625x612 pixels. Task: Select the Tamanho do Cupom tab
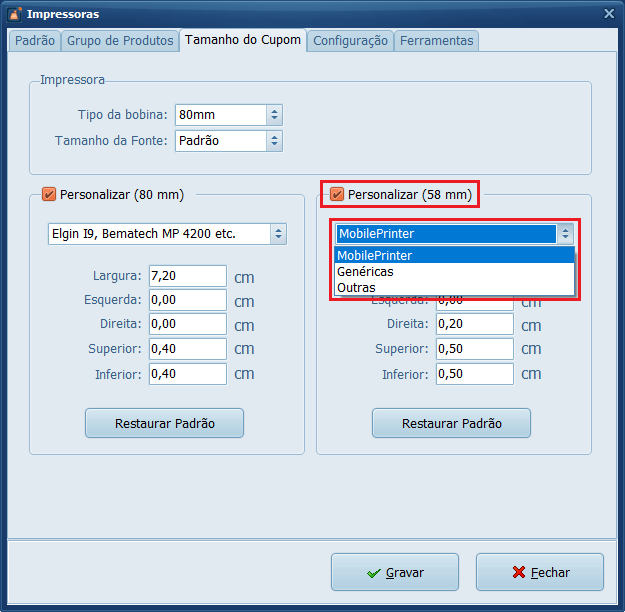click(243, 40)
